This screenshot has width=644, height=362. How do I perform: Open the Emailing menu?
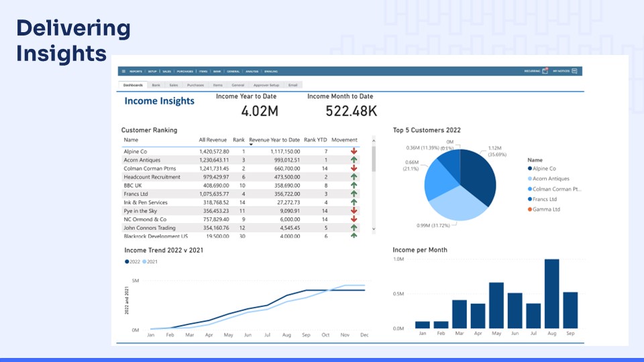point(271,72)
